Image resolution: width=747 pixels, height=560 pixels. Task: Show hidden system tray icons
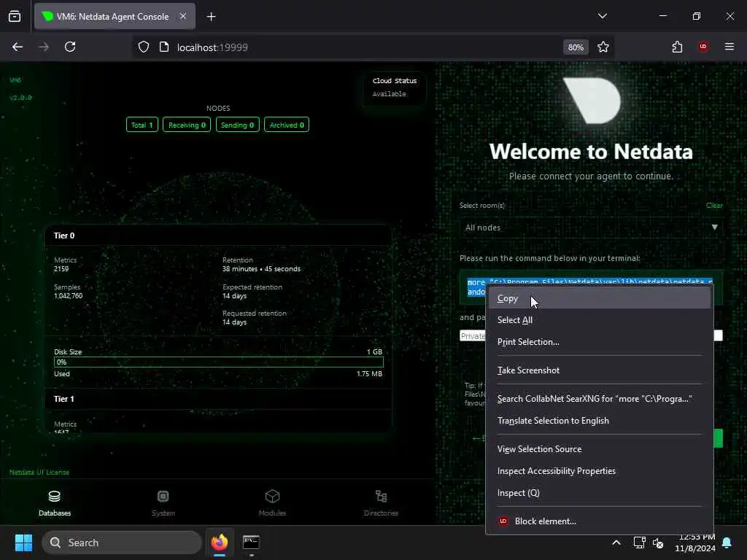(616, 542)
